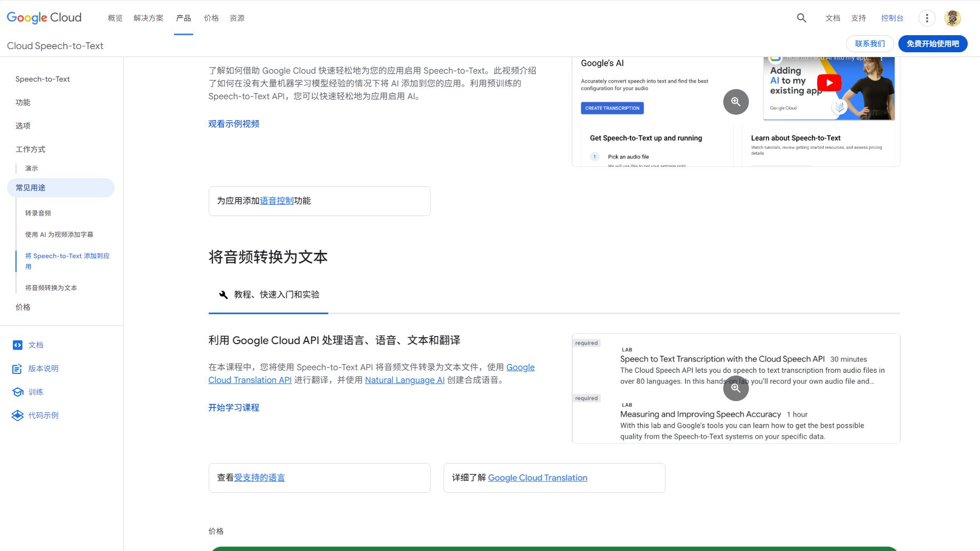This screenshot has width=980, height=551.
Task: Go to the 控制台
Action: pos(892,18)
